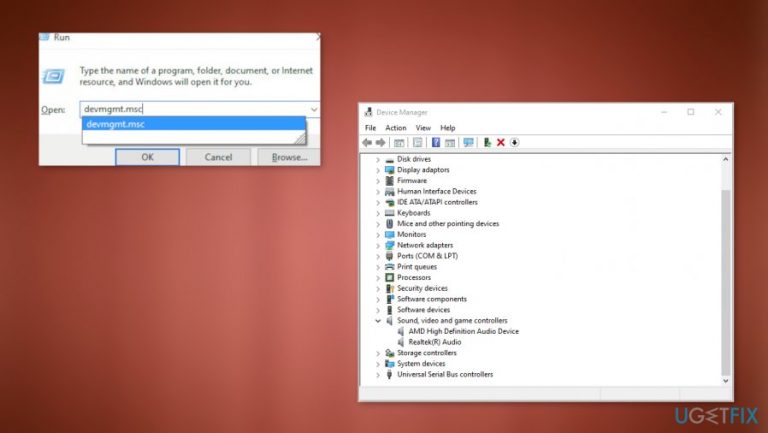Select the Disk drives category icon
The width and height of the screenshot is (768, 433).
tap(389, 159)
